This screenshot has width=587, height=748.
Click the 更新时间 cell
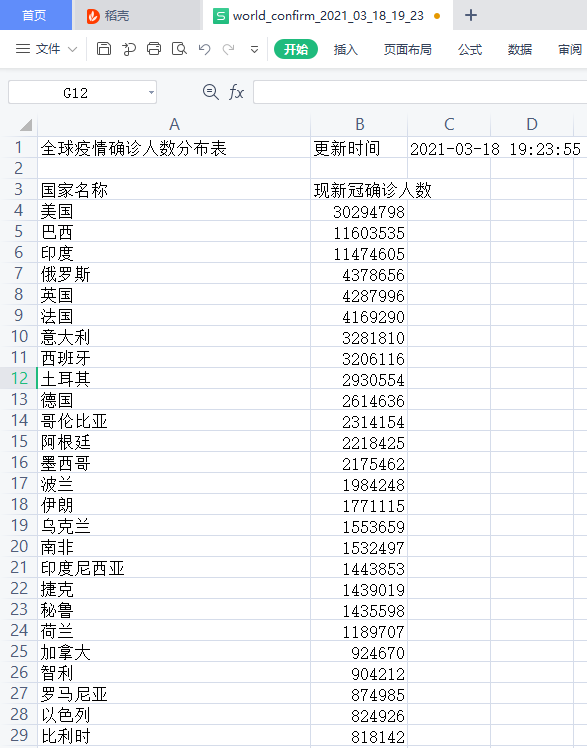click(359, 148)
